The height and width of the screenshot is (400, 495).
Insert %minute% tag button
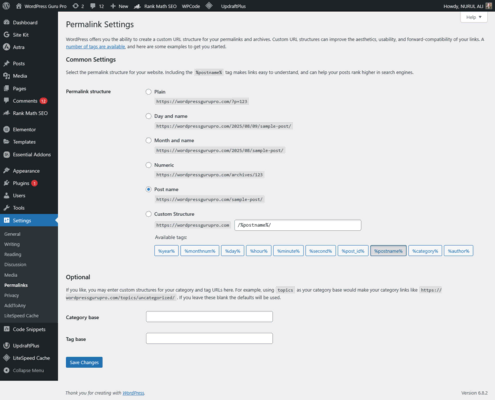288,251
